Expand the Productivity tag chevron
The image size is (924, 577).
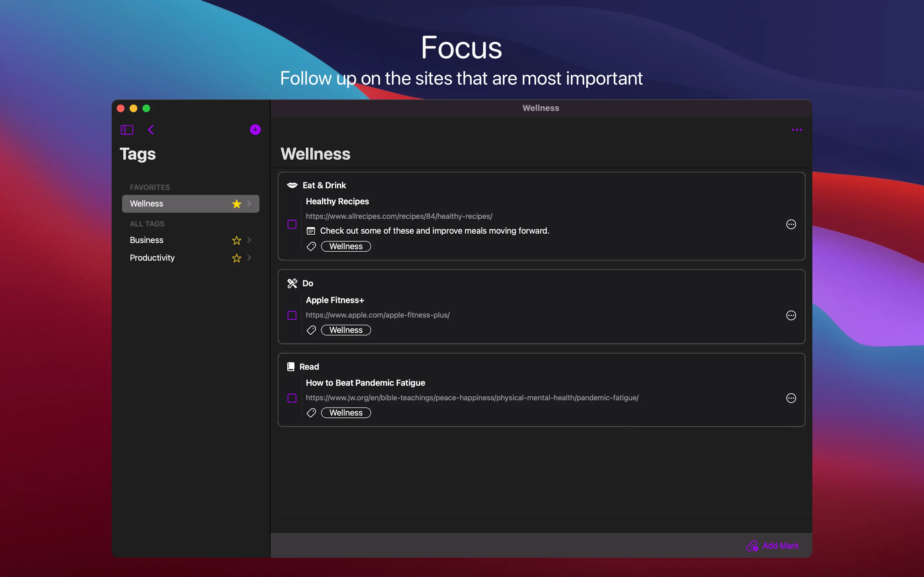click(x=249, y=258)
